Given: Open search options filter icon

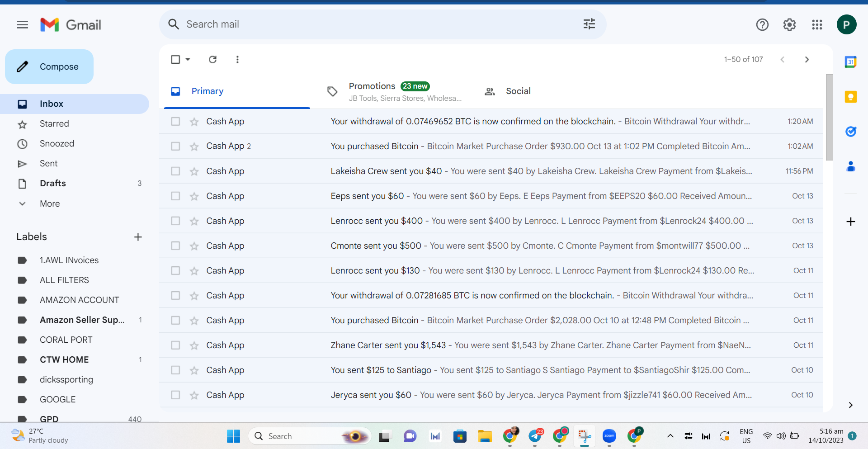Looking at the screenshot, I should (x=589, y=24).
